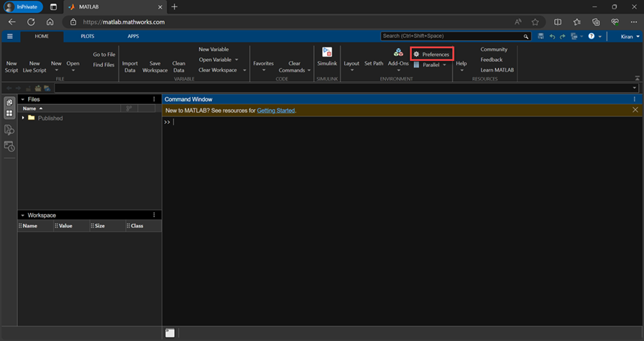644x341 pixels.
Task: Open the Add-Ons colored cubes button
Action: [x=398, y=52]
